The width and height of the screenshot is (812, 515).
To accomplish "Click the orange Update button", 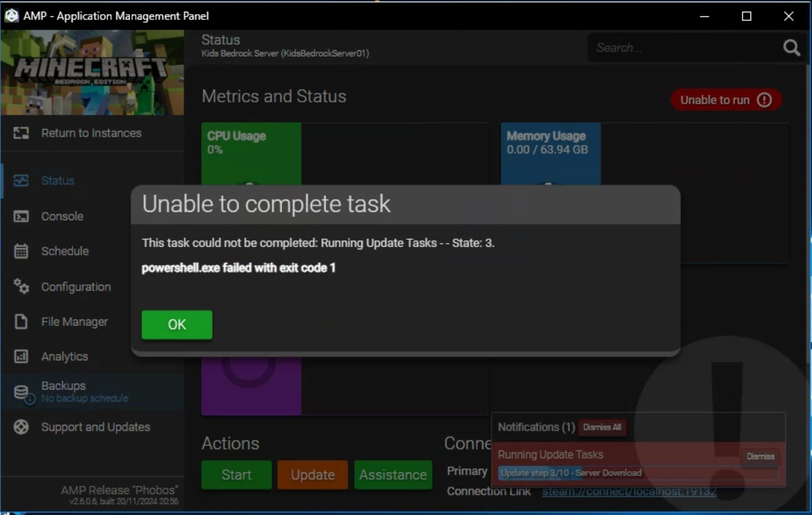I will pyautogui.click(x=313, y=475).
